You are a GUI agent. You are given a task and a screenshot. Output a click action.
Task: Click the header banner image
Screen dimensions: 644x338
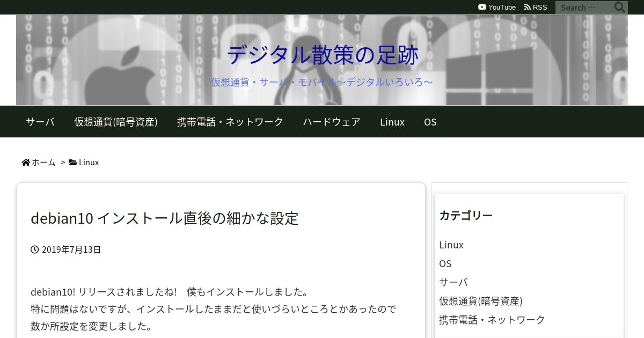tap(322, 60)
